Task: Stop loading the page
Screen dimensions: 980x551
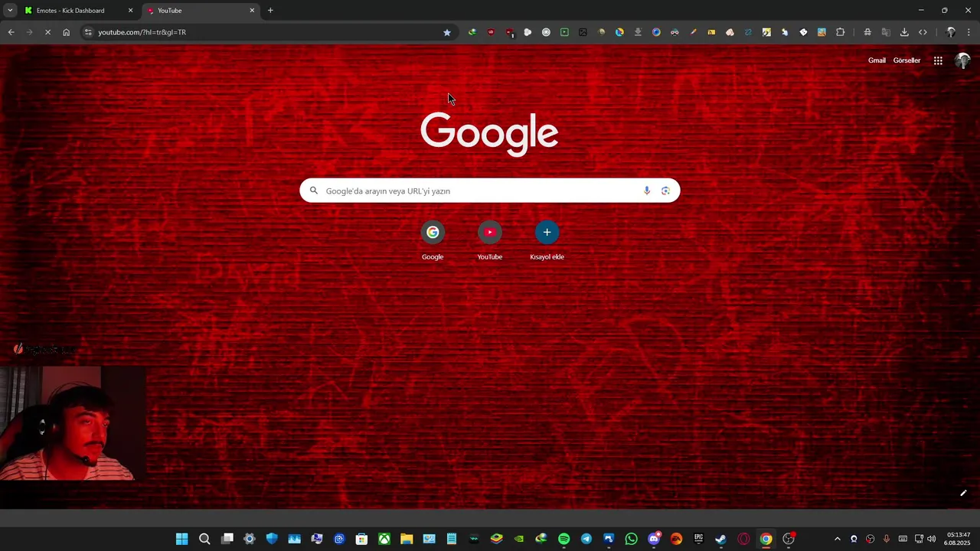Action: pyautogui.click(x=47, y=32)
